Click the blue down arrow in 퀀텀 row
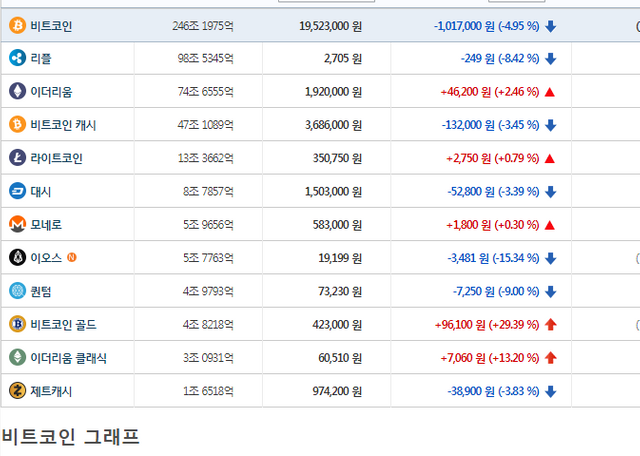Viewport: 640px width, 456px height. pos(550,291)
